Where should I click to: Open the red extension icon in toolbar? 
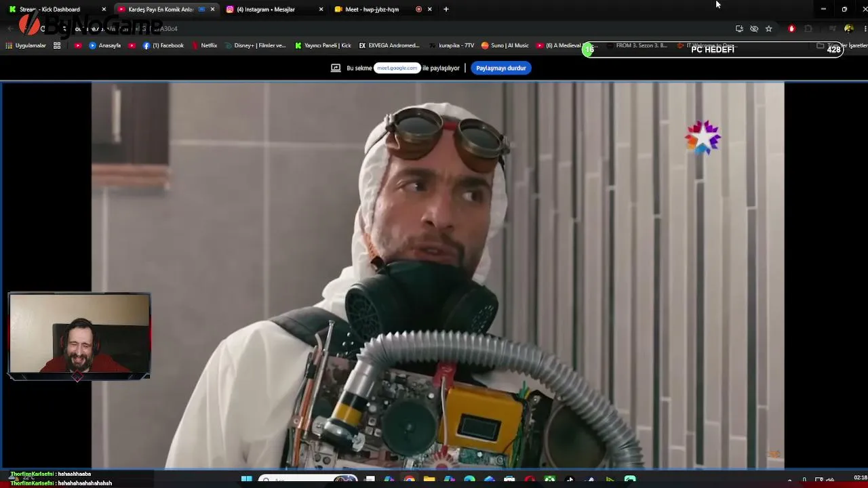click(x=791, y=28)
